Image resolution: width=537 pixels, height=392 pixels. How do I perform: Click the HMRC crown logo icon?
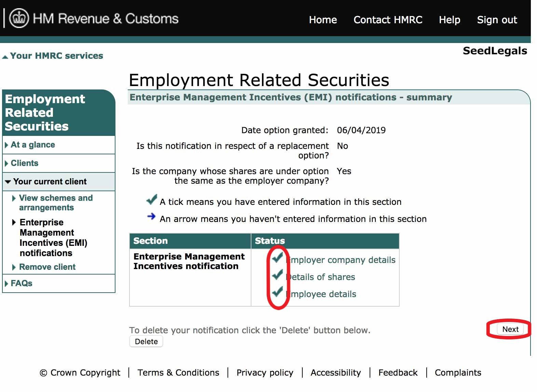(19, 18)
